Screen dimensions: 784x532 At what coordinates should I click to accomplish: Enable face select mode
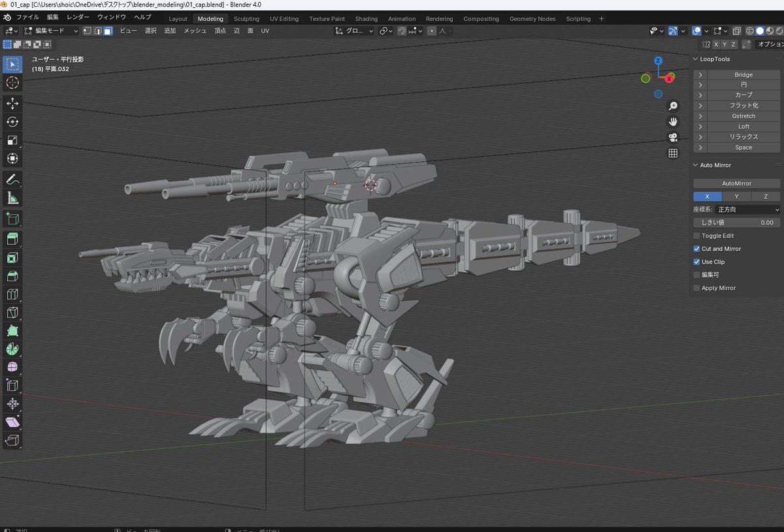107,31
